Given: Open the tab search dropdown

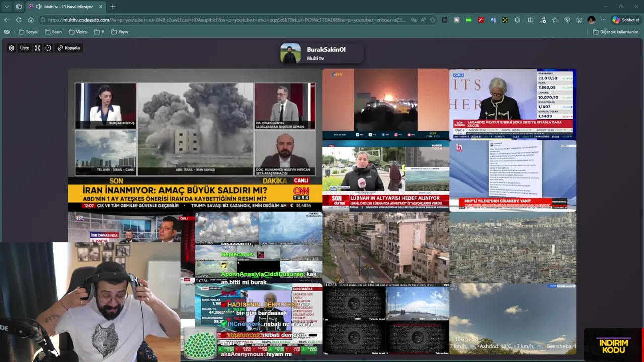Looking at the screenshot, I should coord(7,7).
